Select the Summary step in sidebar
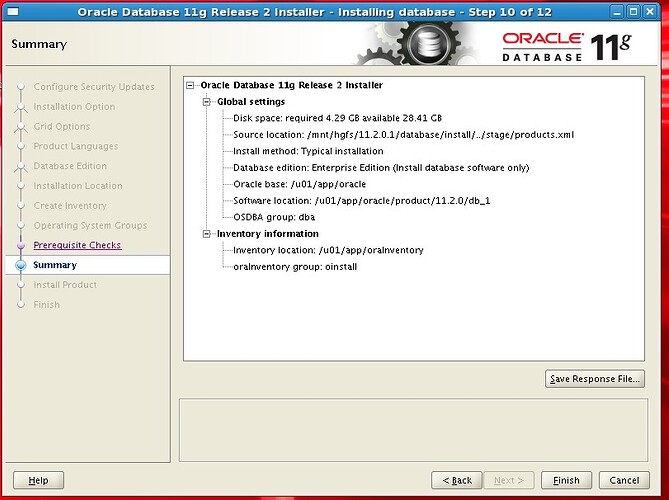This screenshot has height=500, width=669. (x=54, y=265)
